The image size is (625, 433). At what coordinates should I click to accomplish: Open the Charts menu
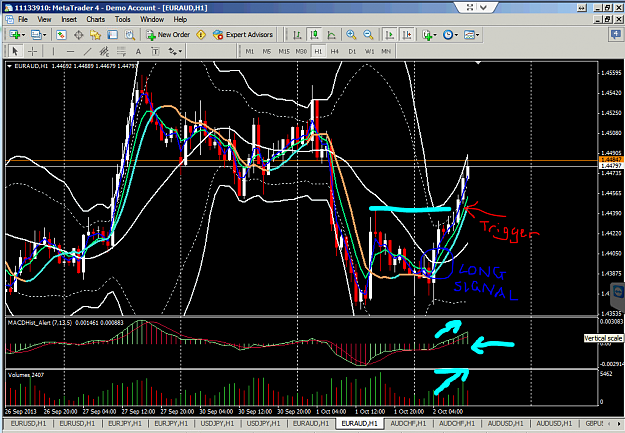(96, 19)
